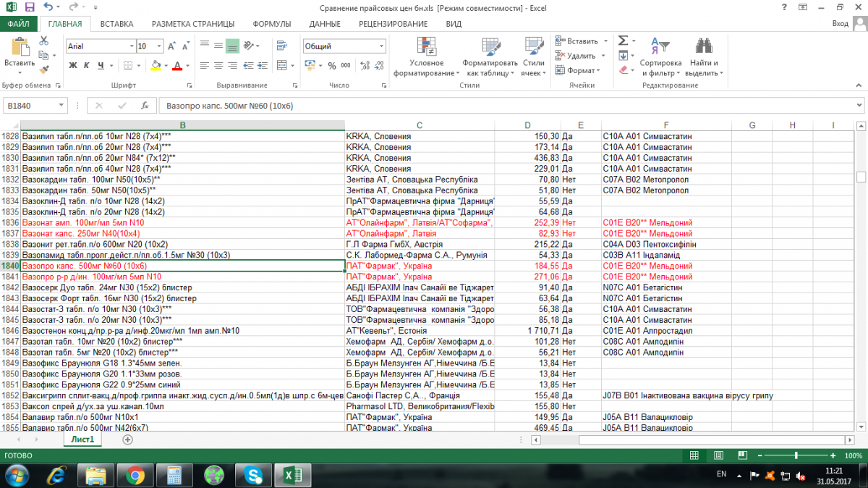Click the percent style icon
This screenshot has height=488, width=868.
point(332,66)
